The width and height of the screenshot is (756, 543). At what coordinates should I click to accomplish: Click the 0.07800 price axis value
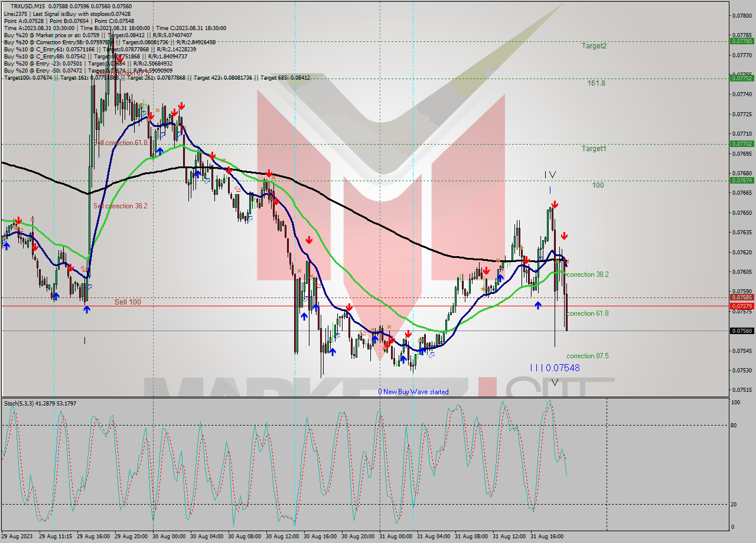[x=742, y=15]
